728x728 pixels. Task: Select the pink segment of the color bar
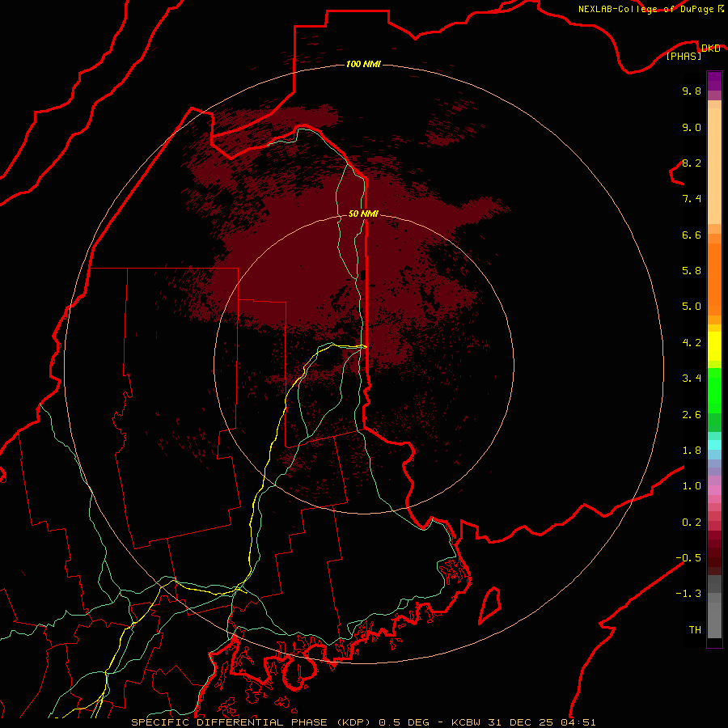[x=714, y=490]
